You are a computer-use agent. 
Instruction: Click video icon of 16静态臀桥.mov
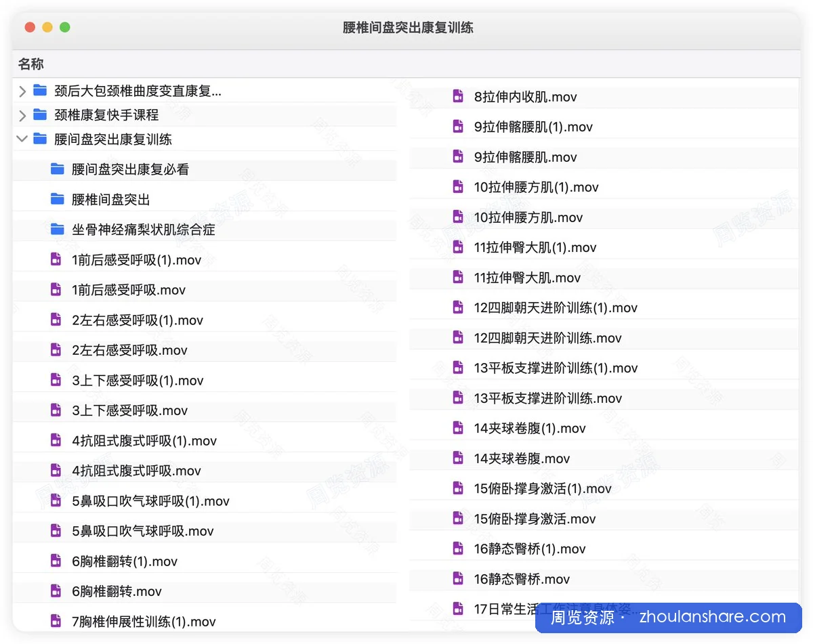(x=459, y=579)
